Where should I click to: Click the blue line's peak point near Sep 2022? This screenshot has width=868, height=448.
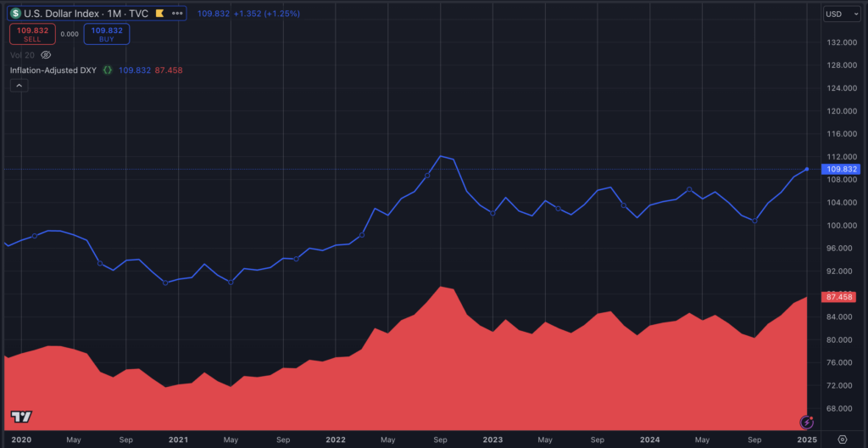[441, 156]
